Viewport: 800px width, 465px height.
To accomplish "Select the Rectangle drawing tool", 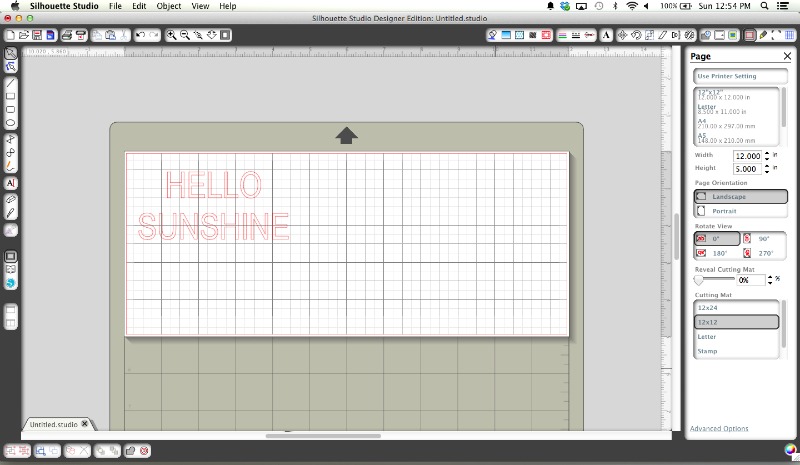I will (x=11, y=96).
